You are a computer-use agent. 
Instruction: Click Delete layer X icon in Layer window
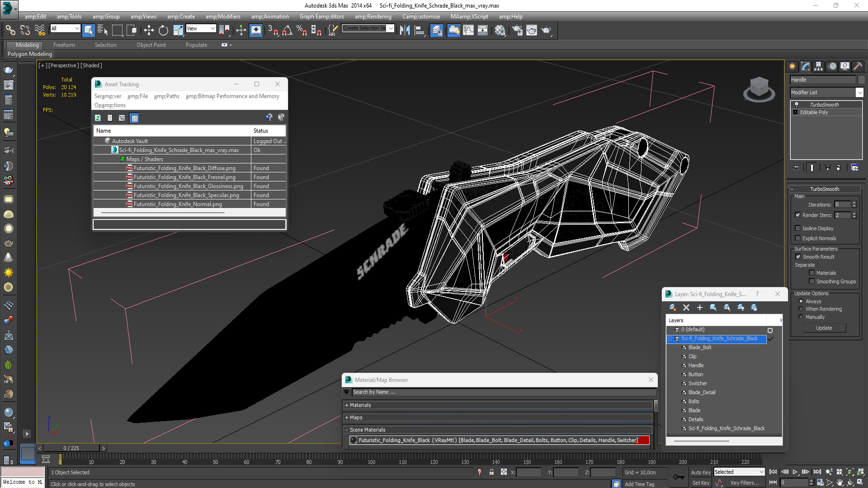[x=686, y=308]
